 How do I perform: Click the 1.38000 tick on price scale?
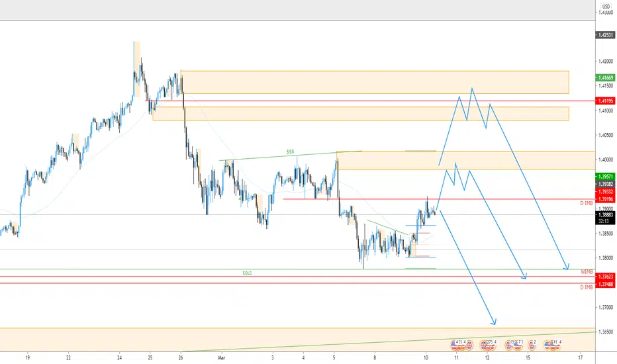point(606,258)
